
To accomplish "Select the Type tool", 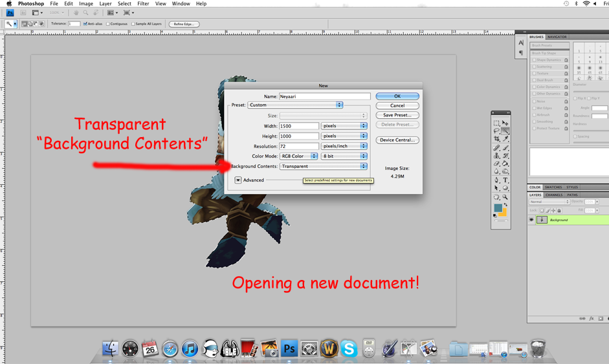I will point(505,180).
